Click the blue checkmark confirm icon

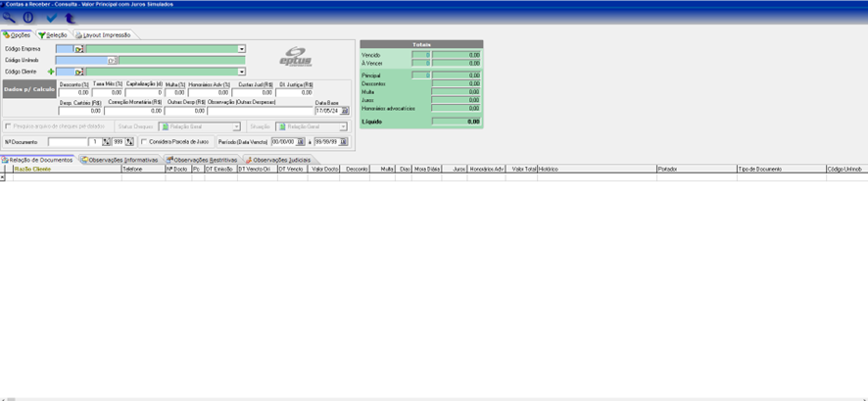click(52, 18)
